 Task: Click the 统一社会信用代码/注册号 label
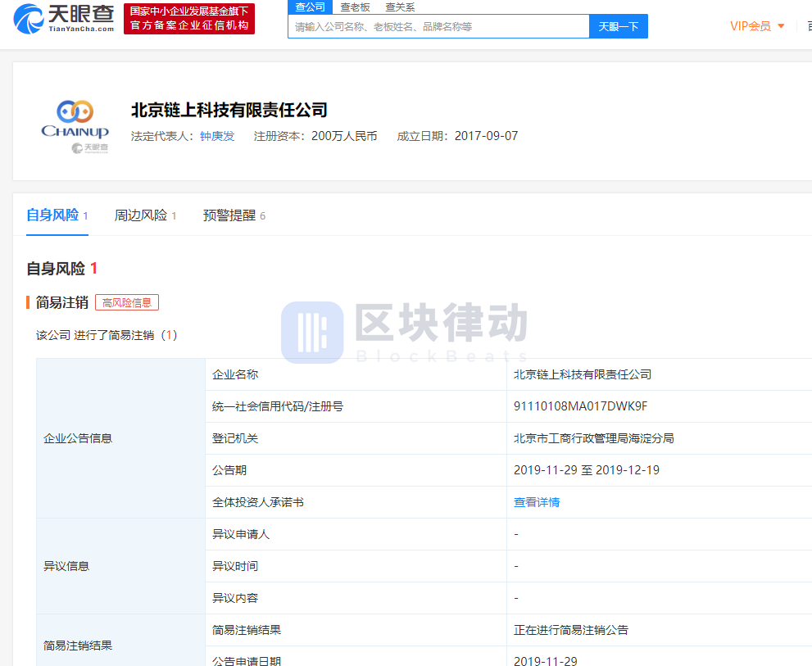278,406
